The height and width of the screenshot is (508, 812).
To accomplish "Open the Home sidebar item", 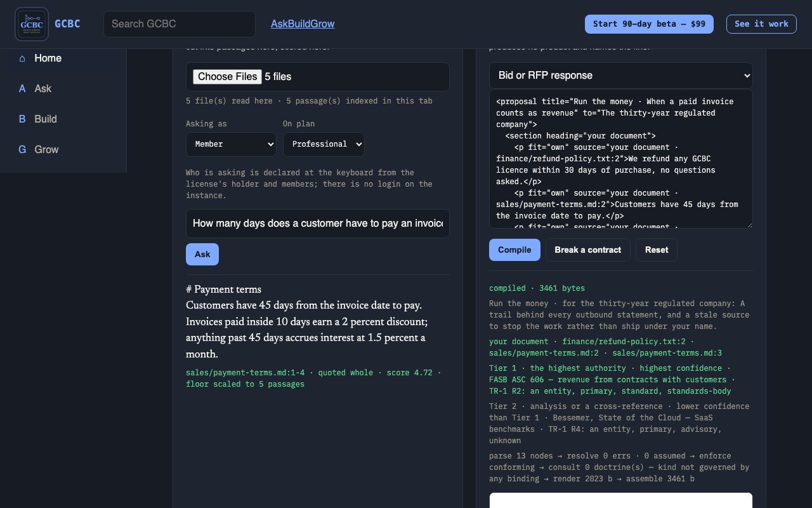I will click(63, 58).
